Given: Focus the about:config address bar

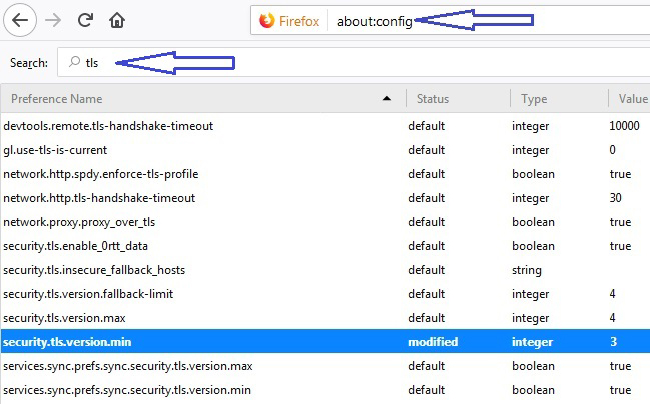Looking at the screenshot, I should 450,20.
